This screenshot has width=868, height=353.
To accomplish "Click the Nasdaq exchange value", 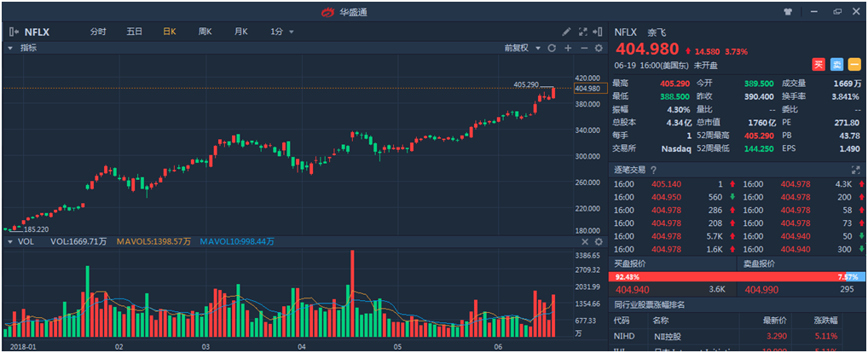I will coord(675,148).
